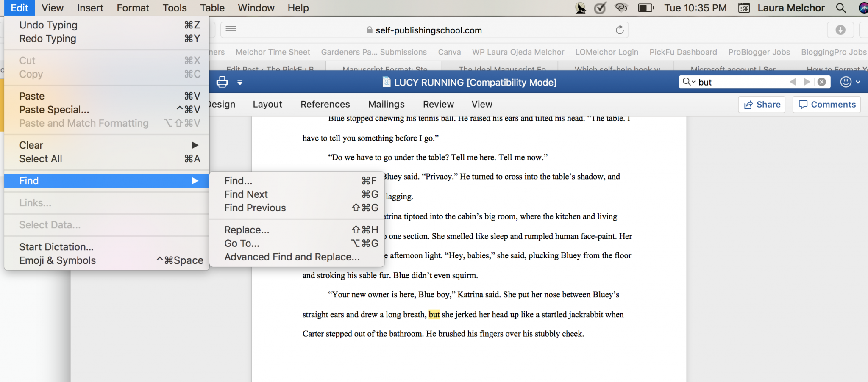Select Advanced Find and Replace option

[292, 257]
